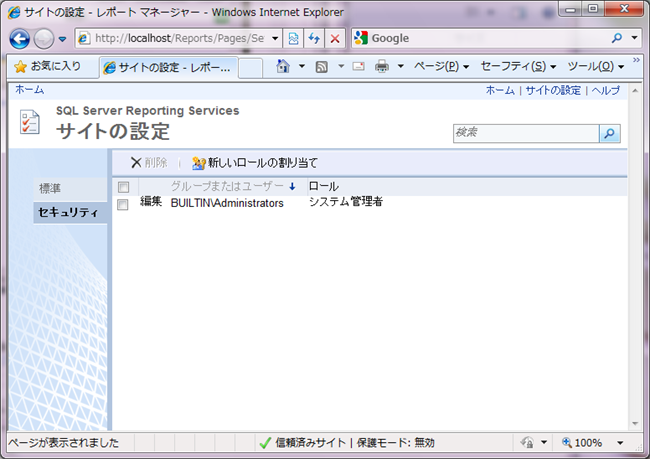Open the recent pages dropdown arrow
650x459 pixels.
(62, 39)
